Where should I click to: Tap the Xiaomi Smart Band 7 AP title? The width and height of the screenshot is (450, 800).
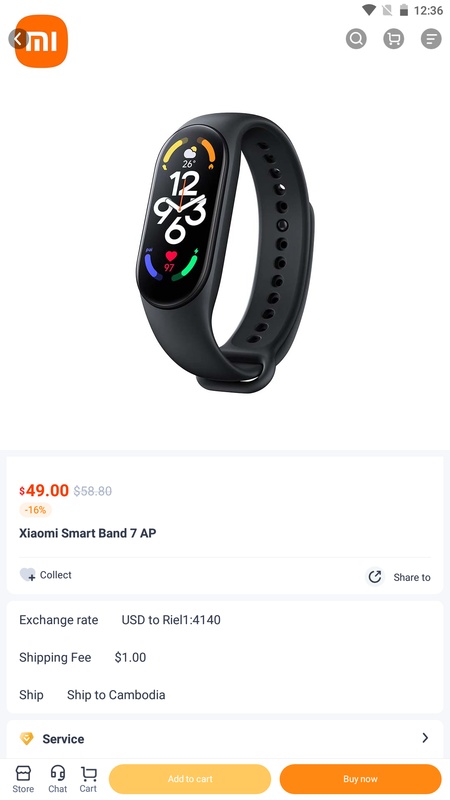[88, 533]
